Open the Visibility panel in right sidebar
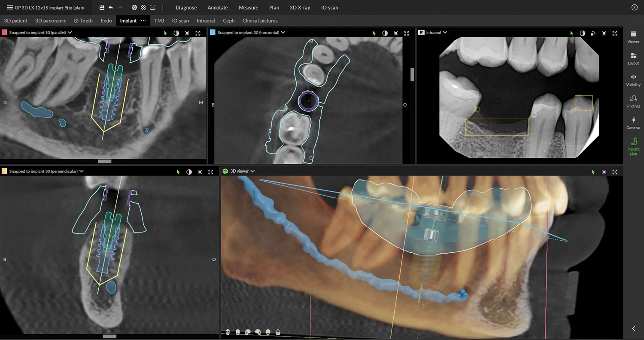 [633, 80]
